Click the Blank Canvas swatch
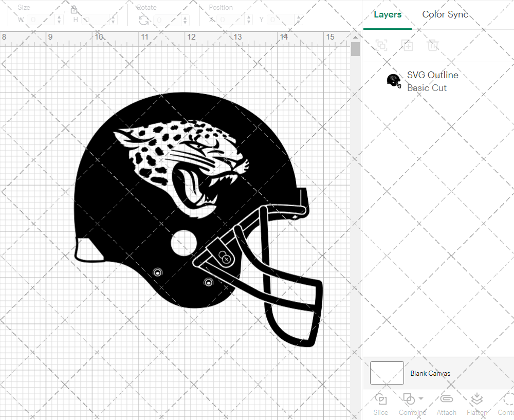Screen dimensions: 514x420 (387, 373)
